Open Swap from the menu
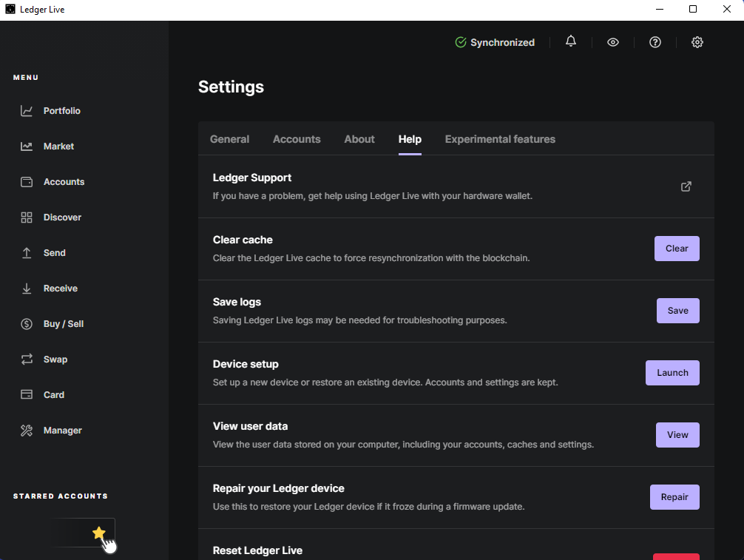Screen dimensions: 744x560 point(55,360)
